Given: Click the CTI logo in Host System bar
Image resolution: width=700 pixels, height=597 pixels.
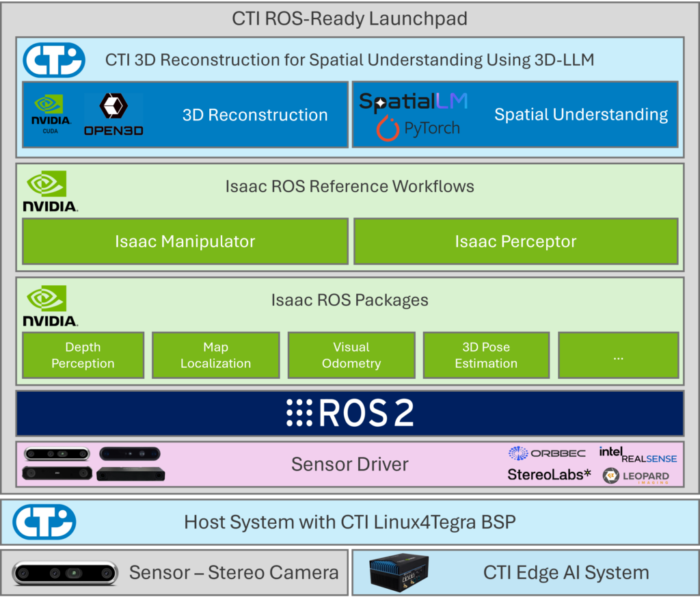Looking at the screenshot, I should click(x=44, y=522).
